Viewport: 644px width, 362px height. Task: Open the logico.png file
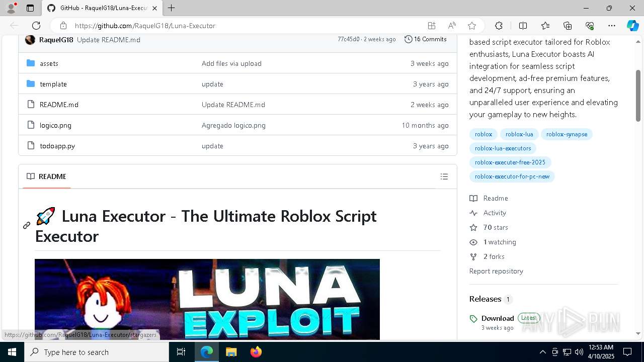[55, 125]
